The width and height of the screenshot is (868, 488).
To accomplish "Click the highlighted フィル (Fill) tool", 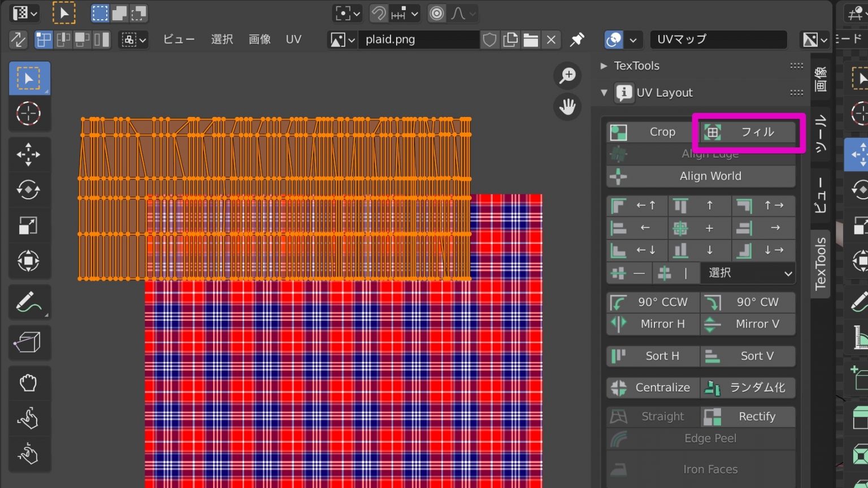I will tap(747, 132).
